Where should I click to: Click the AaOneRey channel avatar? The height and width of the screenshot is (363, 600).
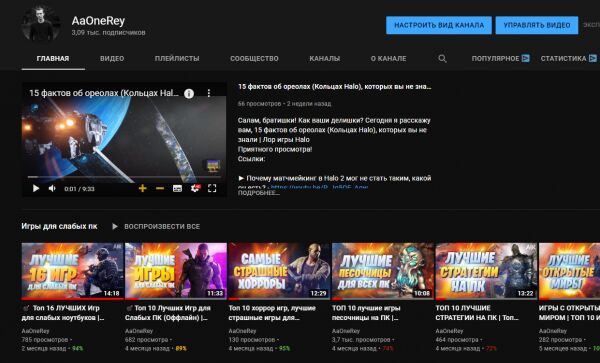tap(41, 24)
